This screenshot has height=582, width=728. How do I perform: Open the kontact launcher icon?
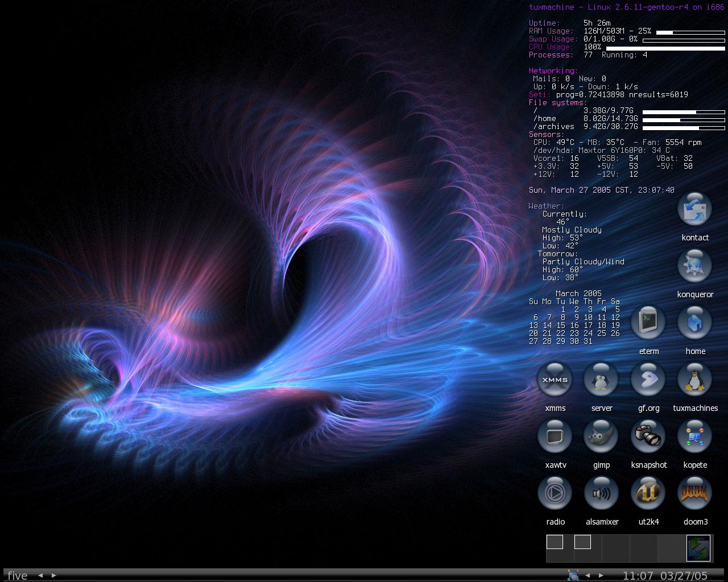coord(694,209)
